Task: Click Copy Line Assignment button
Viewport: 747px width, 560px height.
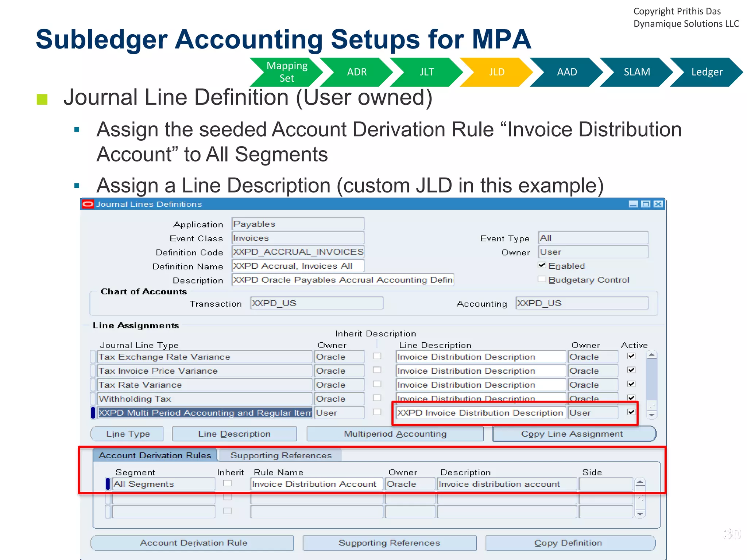Action: pos(574,434)
